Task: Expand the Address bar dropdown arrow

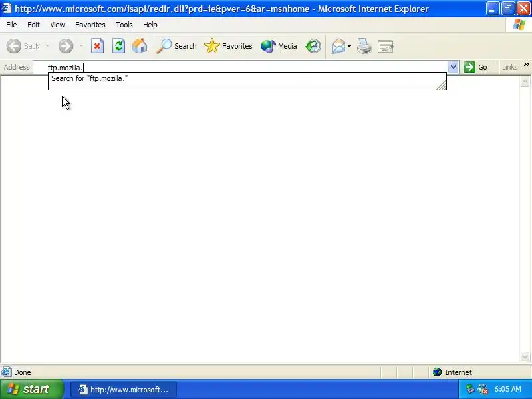Action: click(454, 67)
